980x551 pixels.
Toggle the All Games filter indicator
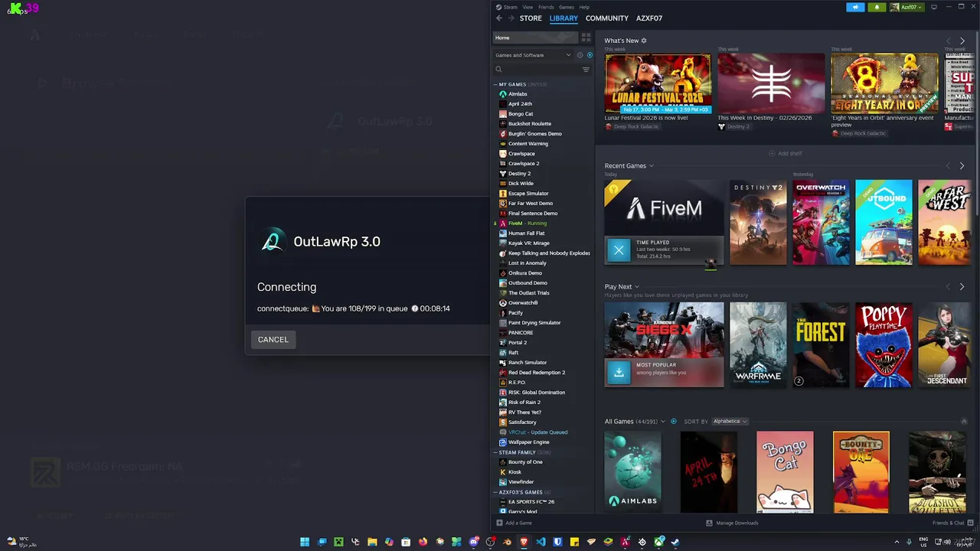pos(674,422)
